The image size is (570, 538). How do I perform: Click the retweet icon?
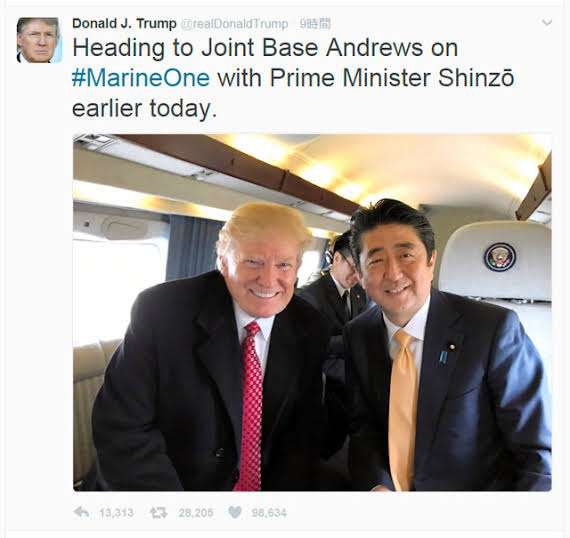coord(158,513)
